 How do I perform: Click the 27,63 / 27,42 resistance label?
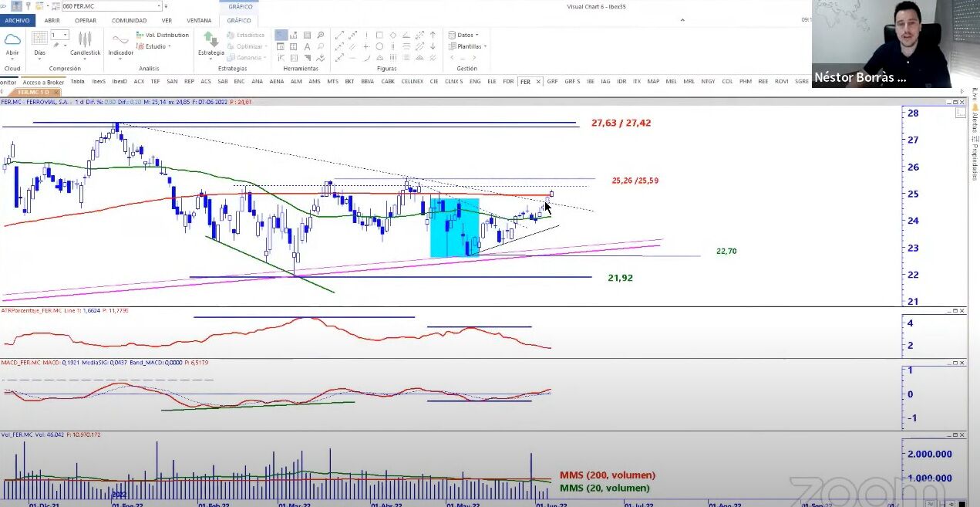[x=621, y=123]
